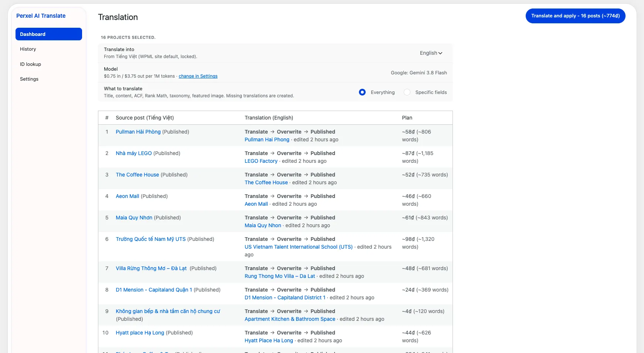Click the Source post (Tiếng Việt) column header

point(145,118)
